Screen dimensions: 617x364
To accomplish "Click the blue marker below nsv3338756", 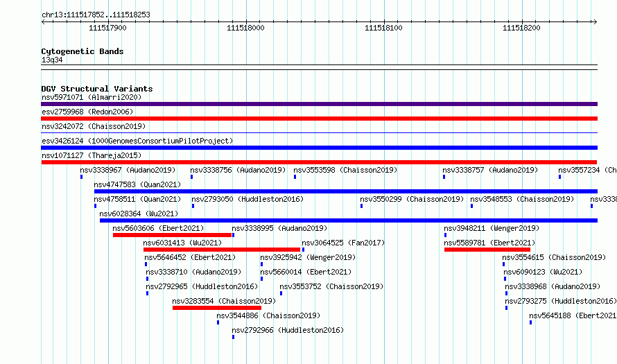I will pos(191,177).
